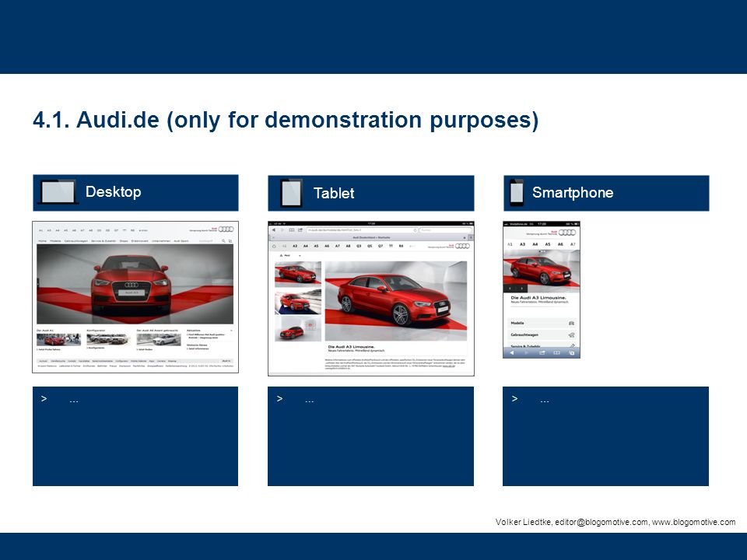Screen dimensions: 747x560
Task: Click the forward arrow in smartphone bottom toolbar
Action: pos(527,353)
